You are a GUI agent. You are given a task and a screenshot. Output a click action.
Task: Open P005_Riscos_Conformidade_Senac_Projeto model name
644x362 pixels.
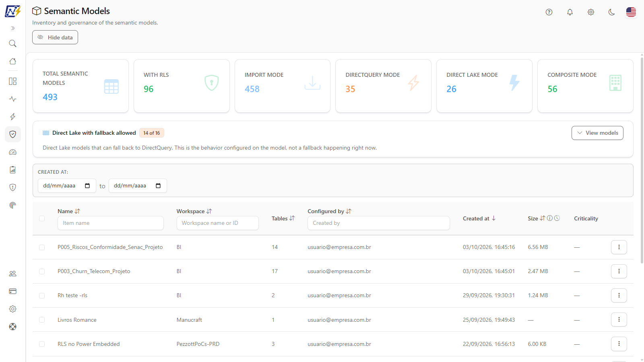(x=110, y=247)
